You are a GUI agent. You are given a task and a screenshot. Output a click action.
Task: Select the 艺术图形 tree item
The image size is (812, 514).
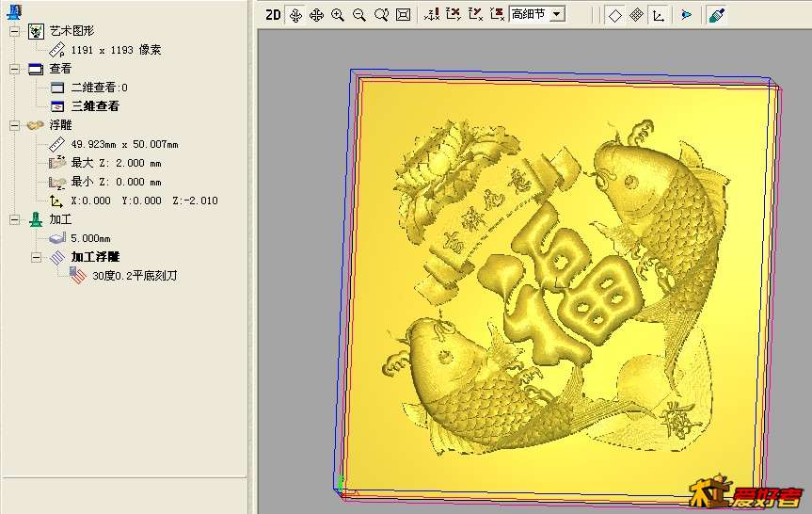click(x=72, y=31)
